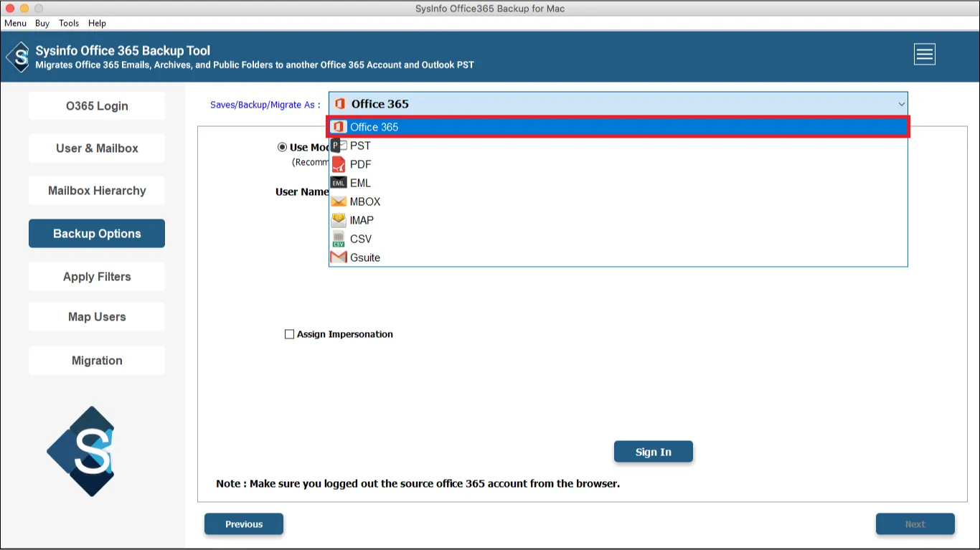Click the Sysinfo Office 365 Backup Tool title
This screenshot has height=550, width=980.
click(123, 51)
